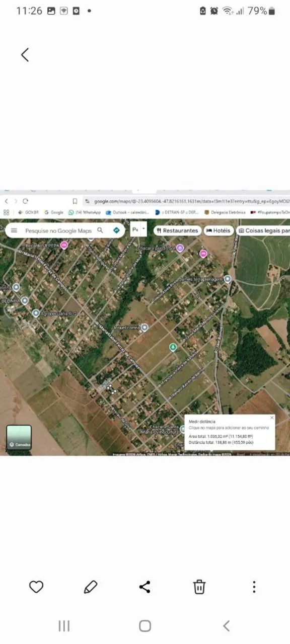Click the green marker below Josuel correa
Viewport: 290px width, 644px height.
173,347
